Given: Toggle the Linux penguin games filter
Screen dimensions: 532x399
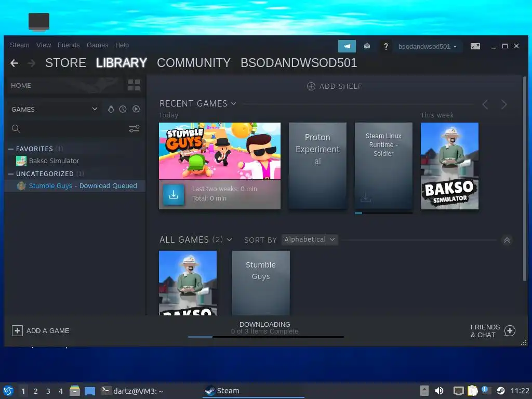Looking at the screenshot, I should (111, 109).
